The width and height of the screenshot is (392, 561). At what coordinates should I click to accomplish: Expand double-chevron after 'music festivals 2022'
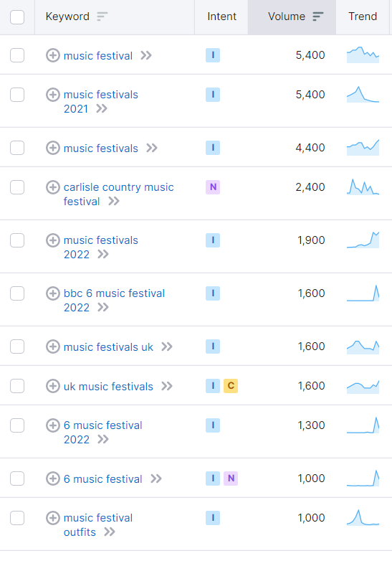(x=103, y=255)
